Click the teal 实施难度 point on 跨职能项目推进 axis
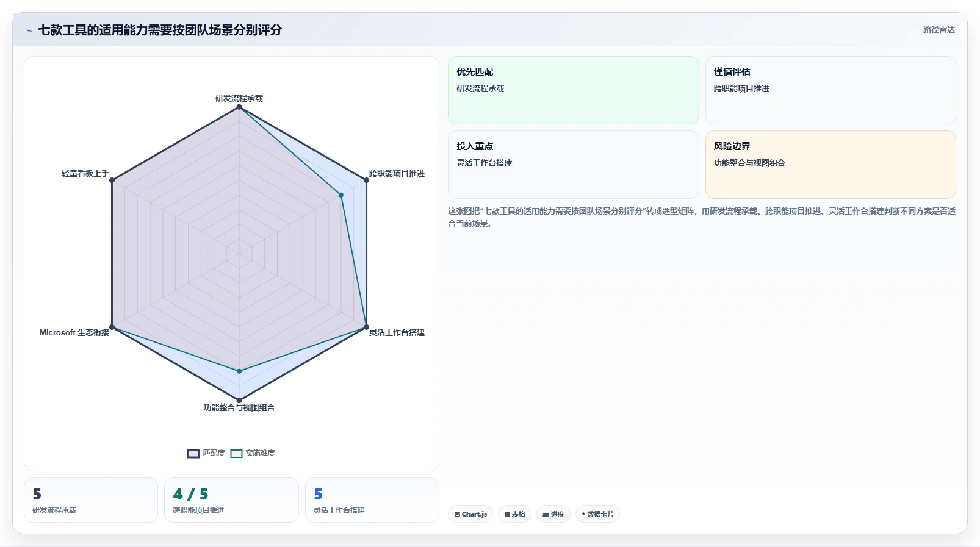980x547 pixels. tap(341, 195)
